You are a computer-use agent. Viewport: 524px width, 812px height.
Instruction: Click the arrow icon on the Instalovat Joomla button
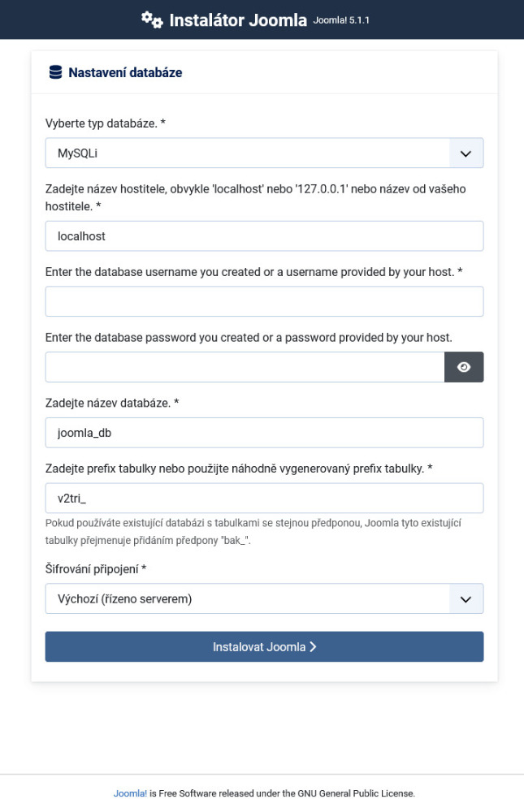[313, 647]
